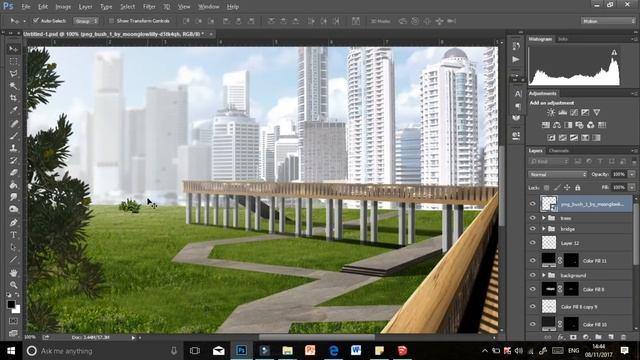Select the Move tool in the toolbox
640x360 pixels.
click(x=13, y=49)
